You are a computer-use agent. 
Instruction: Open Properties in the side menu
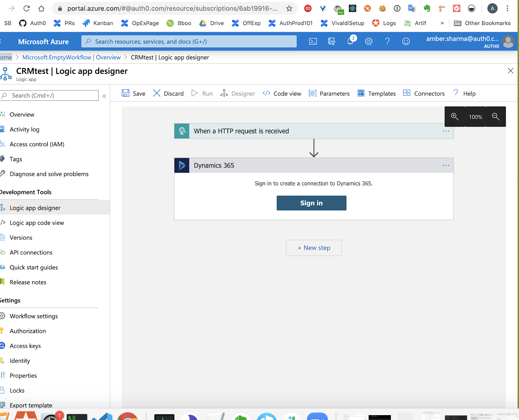point(23,376)
